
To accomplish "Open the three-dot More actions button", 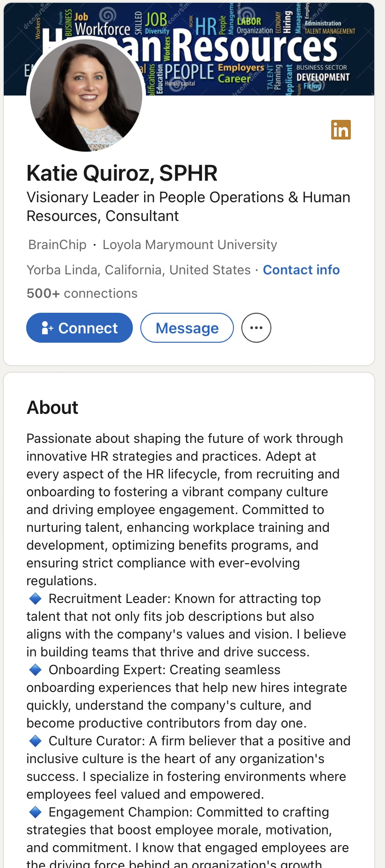I will click(x=256, y=328).
